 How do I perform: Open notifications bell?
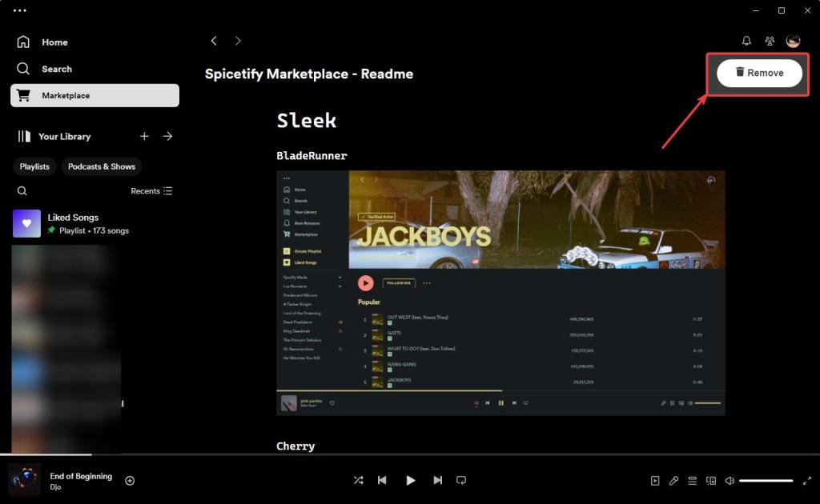[746, 41]
